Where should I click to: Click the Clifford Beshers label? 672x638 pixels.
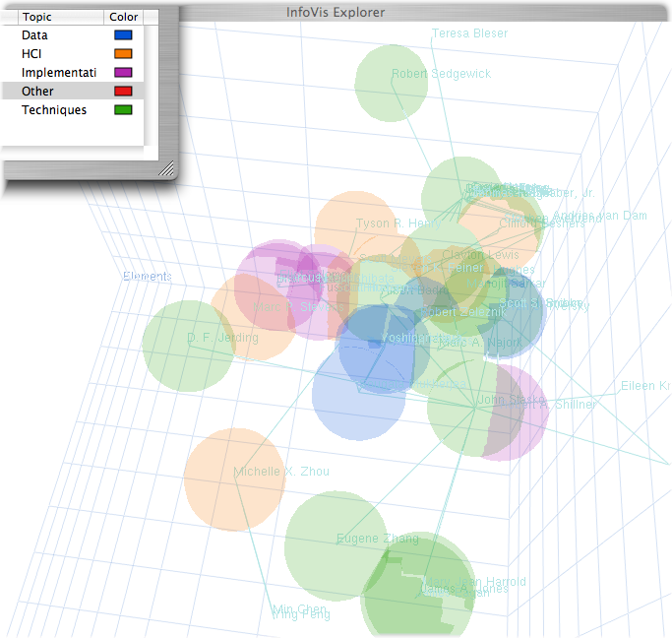542,223
